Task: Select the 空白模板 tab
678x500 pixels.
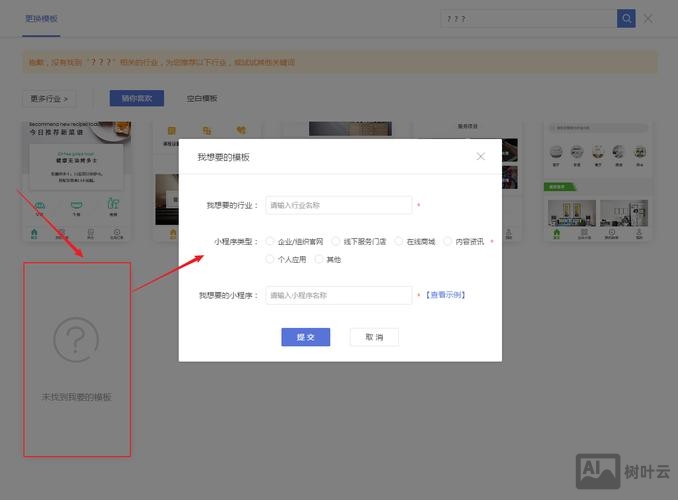Action: point(202,99)
